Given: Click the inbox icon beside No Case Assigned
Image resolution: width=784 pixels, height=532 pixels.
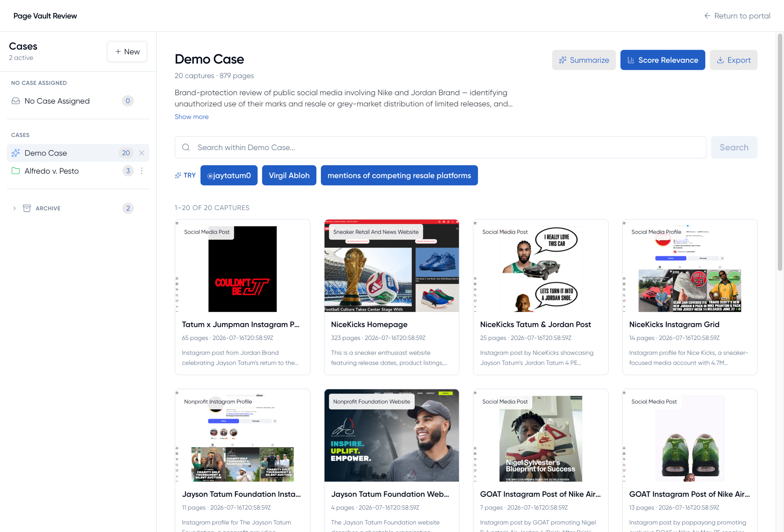Looking at the screenshot, I should tap(16, 101).
